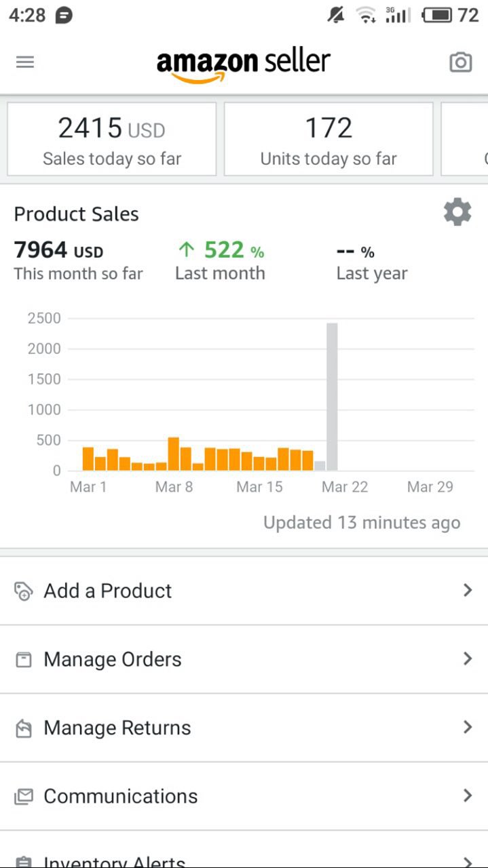Tap the Manage Returns icon
This screenshot has height=868, width=488.
[x=24, y=728]
